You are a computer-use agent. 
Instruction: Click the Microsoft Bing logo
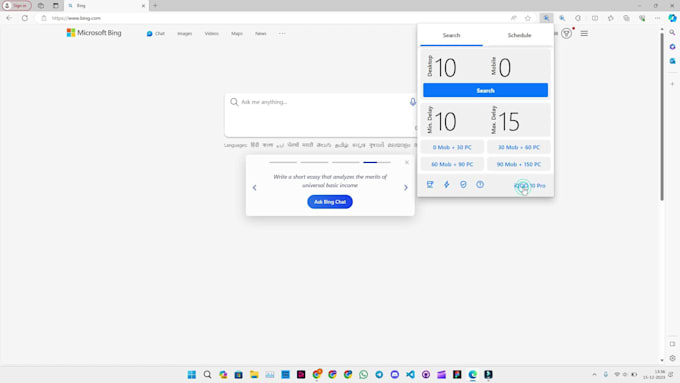tap(94, 33)
